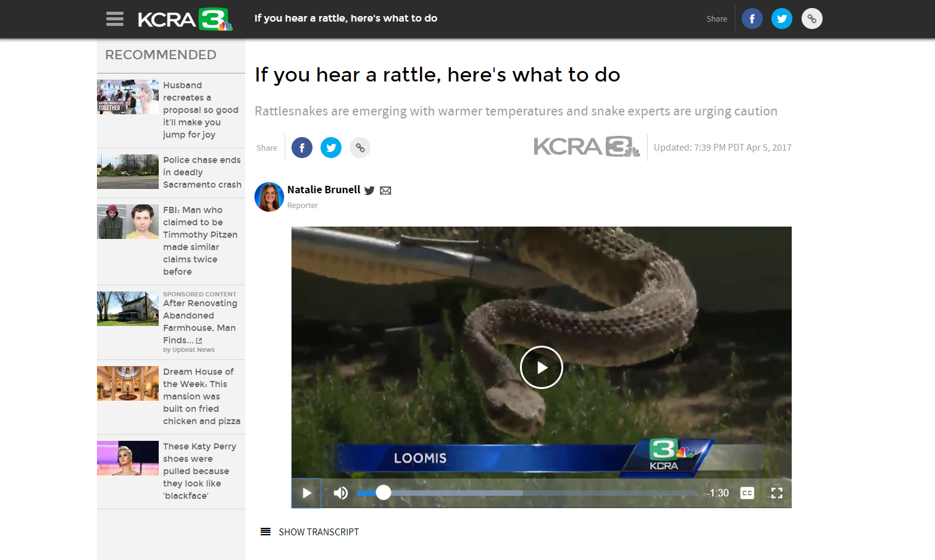Share on Facebook from top header
Viewport: 935px width, 560px height.
(752, 19)
